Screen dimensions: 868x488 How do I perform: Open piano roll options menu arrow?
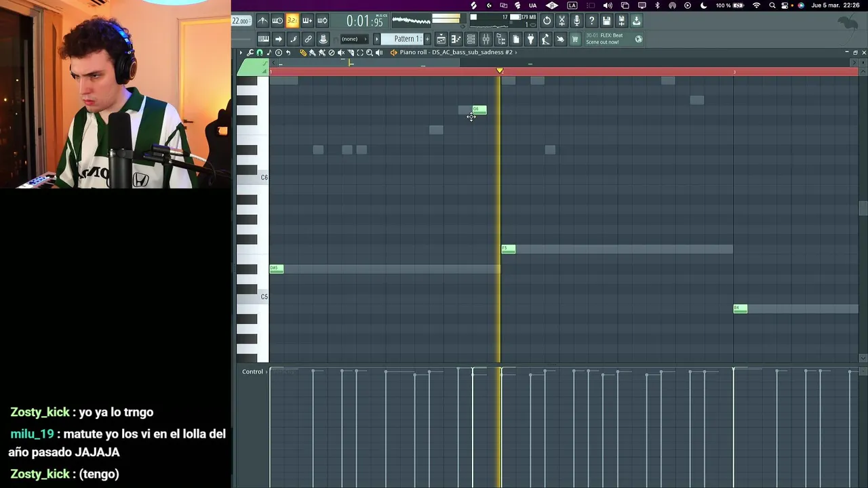point(241,52)
